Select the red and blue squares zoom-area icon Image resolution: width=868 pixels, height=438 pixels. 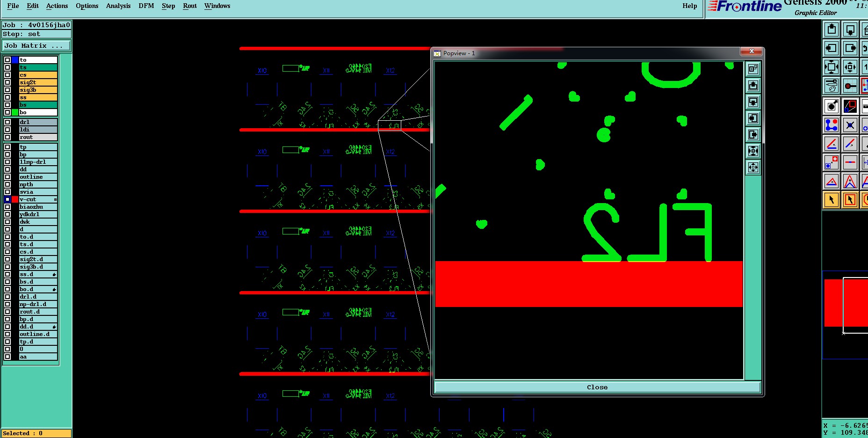[850, 106]
